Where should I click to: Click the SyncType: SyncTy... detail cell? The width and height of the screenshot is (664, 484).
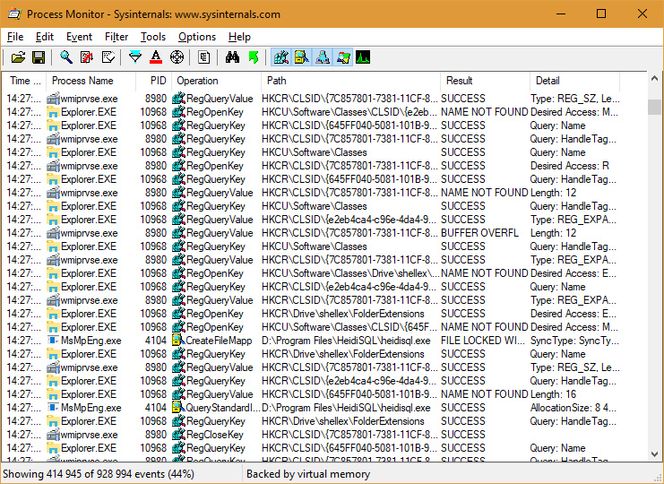pyautogui.click(x=574, y=340)
